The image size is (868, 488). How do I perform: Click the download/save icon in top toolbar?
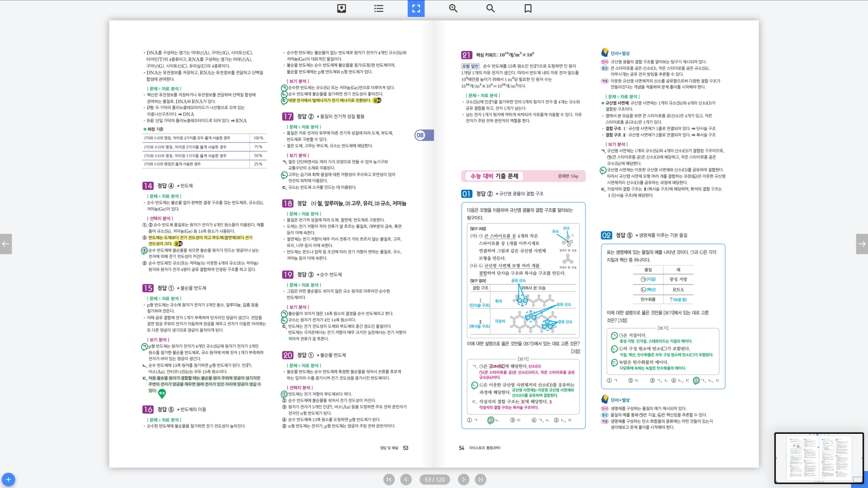click(x=342, y=8)
